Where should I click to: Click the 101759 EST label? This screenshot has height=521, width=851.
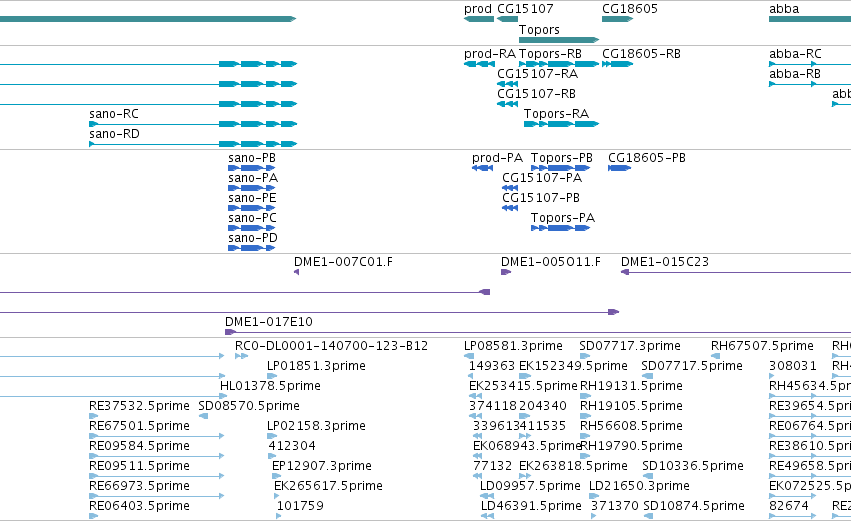300,507
